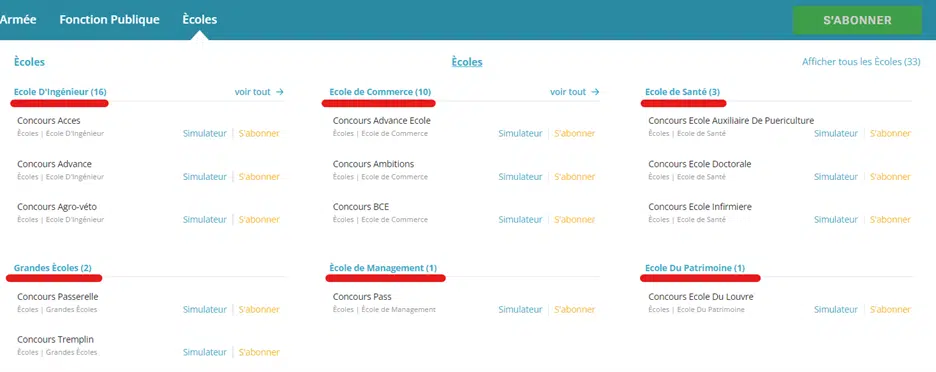
Task: Open Concours Ambitions entry
Action: [373, 164]
